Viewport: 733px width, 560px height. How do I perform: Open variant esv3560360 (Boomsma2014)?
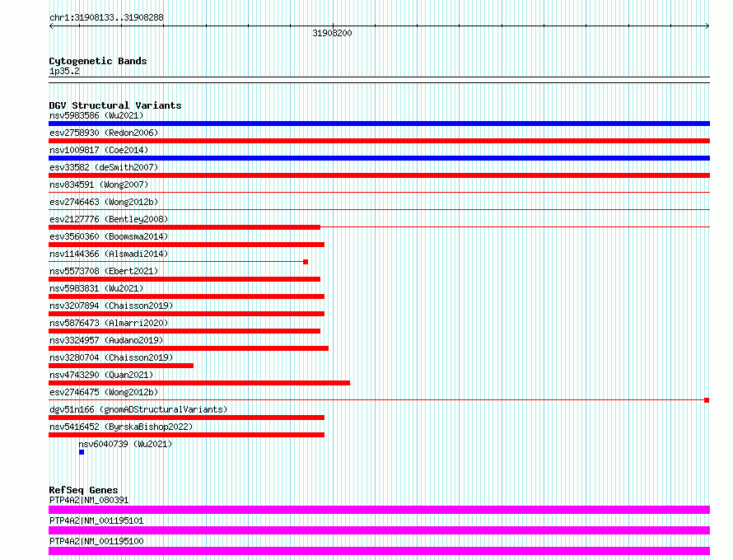109,236
